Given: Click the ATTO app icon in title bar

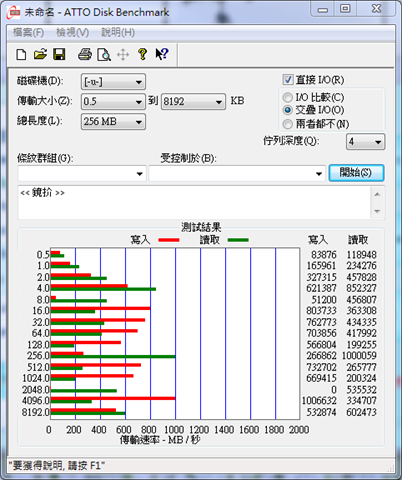Looking at the screenshot, I should (14, 13).
